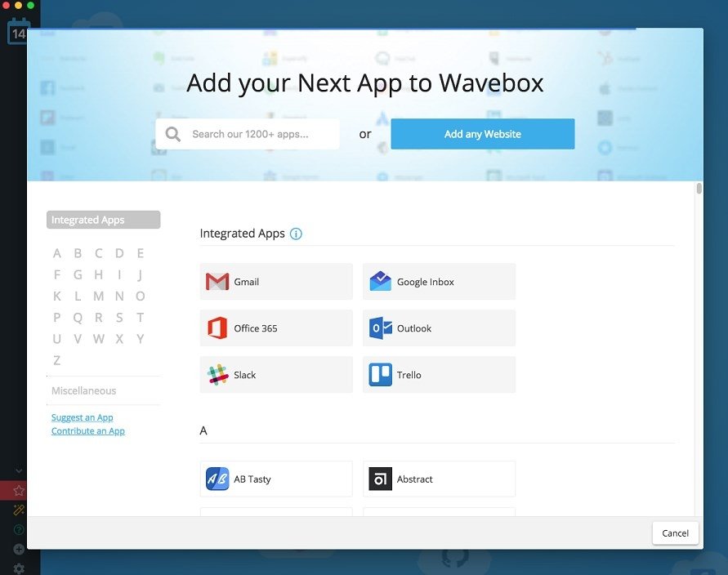Viewport: 728px width, 575px height.
Task: Filter apps by letter W
Action: pos(99,339)
